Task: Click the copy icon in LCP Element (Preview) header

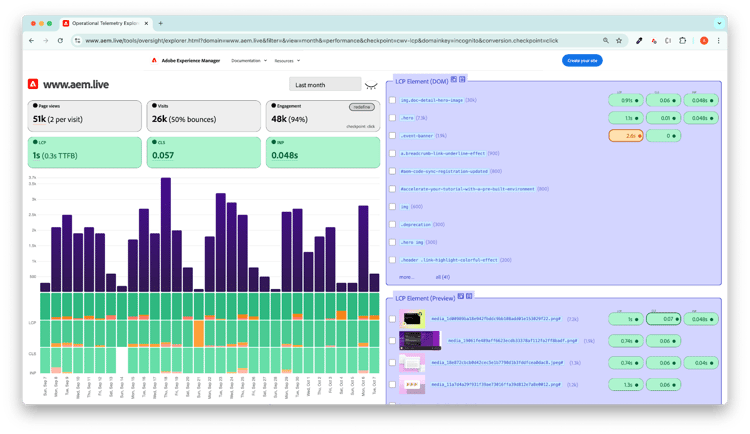Action: click(461, 296)
